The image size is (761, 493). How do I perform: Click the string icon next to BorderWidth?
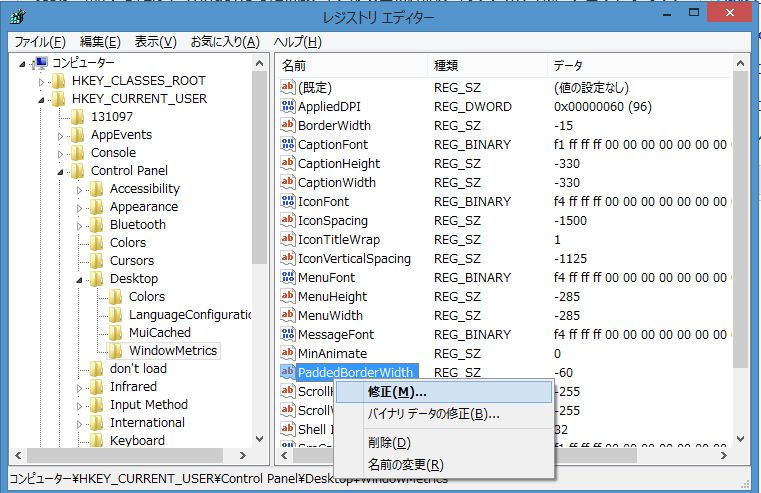[288, 126]
